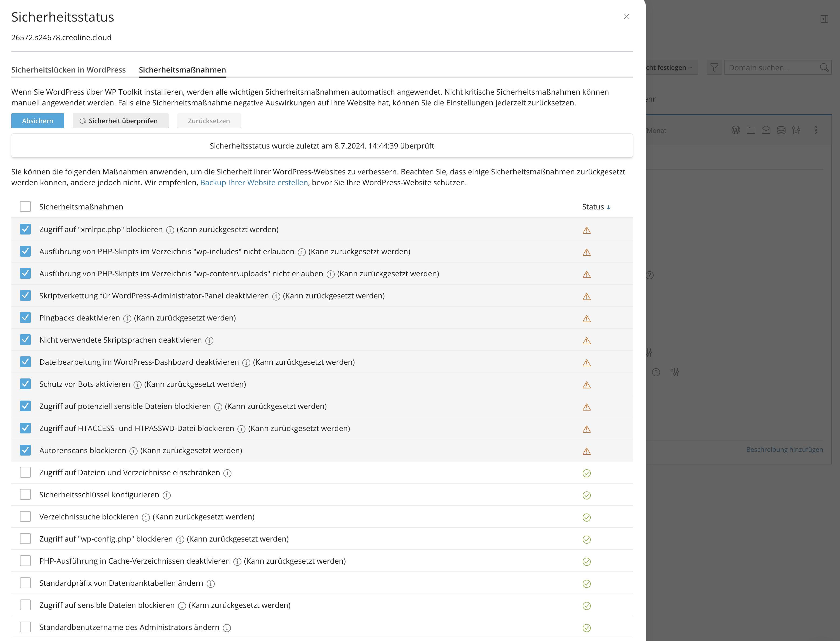Screen dimensions: 840x641
Task: Open info icon for HTACCESS and HTPASSWD rule
Action: click(x=241, y=429)
